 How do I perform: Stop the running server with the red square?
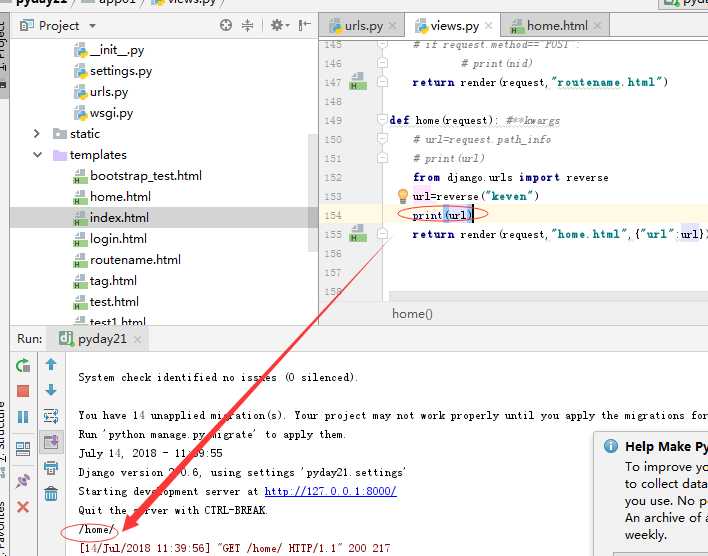coord(23,391)
